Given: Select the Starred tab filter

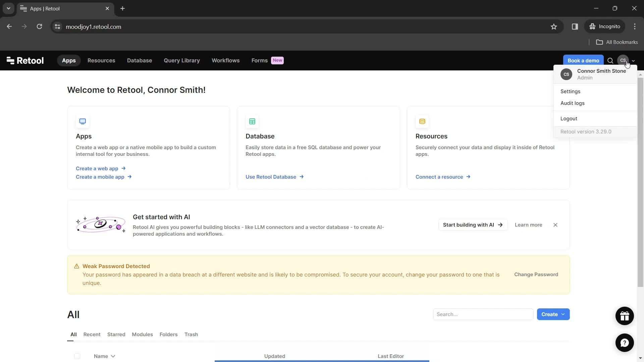Looking at the screenshot, I should click(x=116, y=334).
